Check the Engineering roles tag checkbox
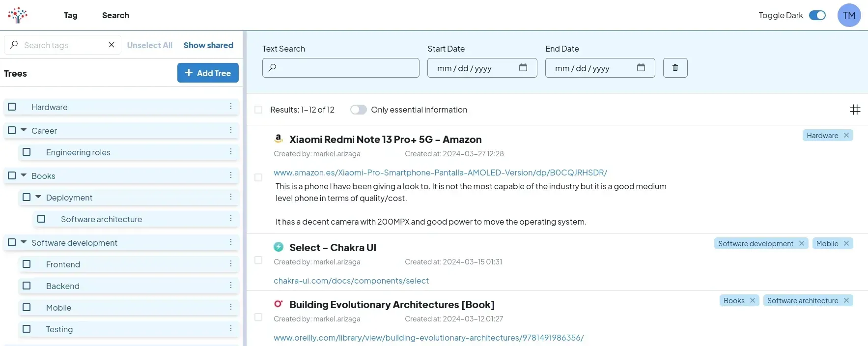868x346 pixels. coord(27,152)
